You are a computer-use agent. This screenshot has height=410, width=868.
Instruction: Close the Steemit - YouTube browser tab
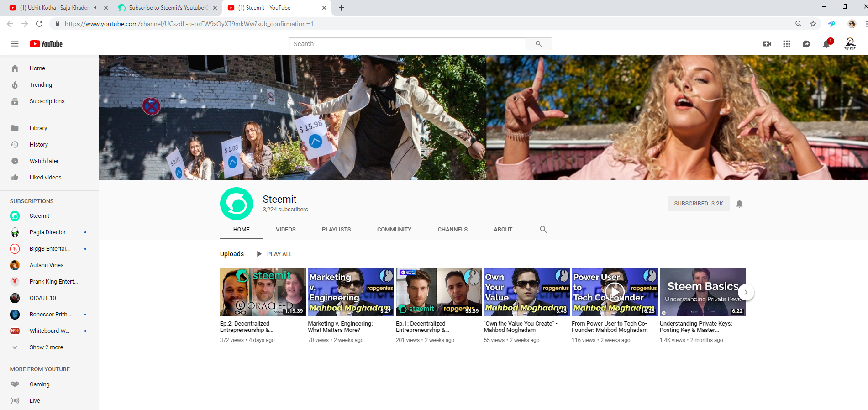coord(324,8)
